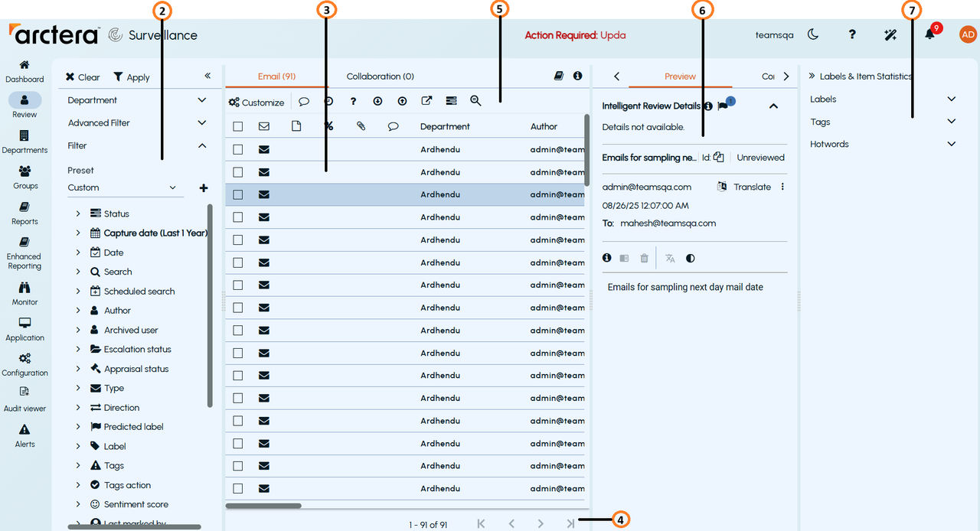Toggle dark mode moon icon
This screenshot has width=980, height=531.
813,34
